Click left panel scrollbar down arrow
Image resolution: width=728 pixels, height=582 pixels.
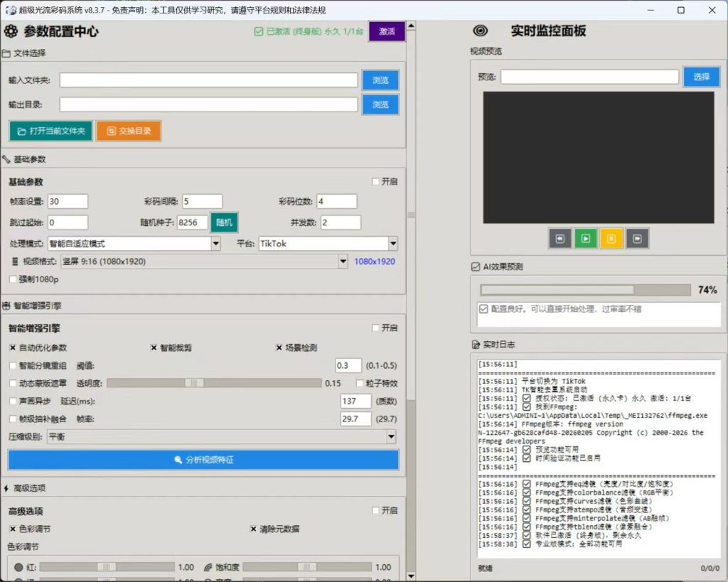[x=411, y=576]
